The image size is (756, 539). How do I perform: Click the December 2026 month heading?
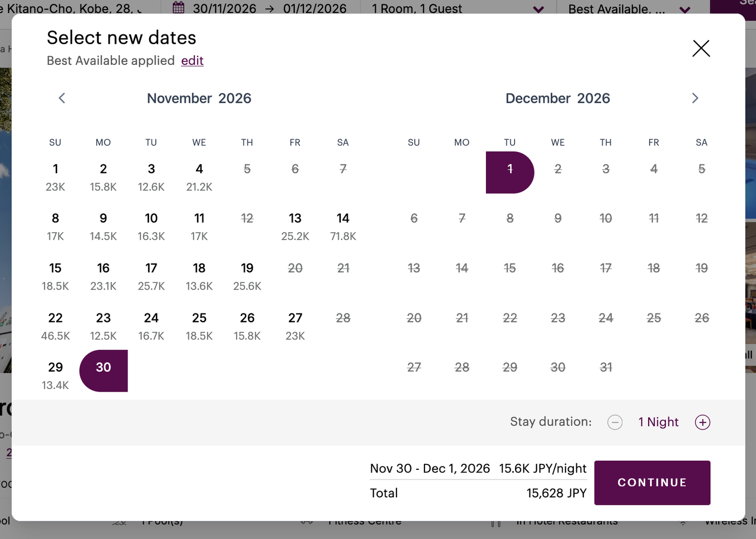coord(558,98)
